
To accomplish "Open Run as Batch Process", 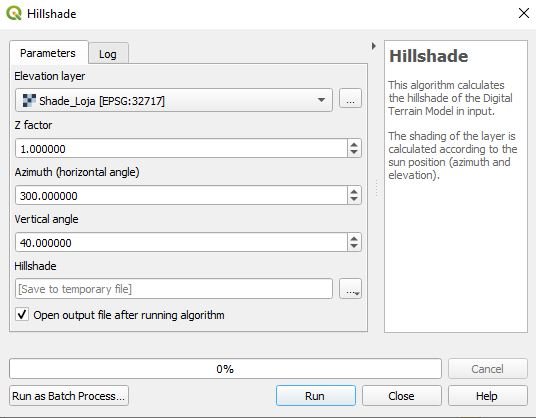I will [x=69, y=396].
